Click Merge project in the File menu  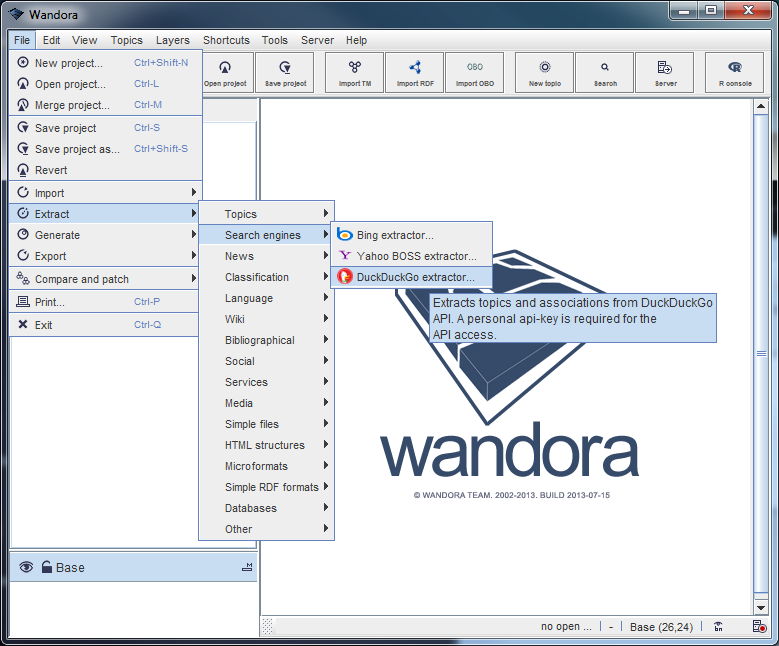click(x=72, y=105)
